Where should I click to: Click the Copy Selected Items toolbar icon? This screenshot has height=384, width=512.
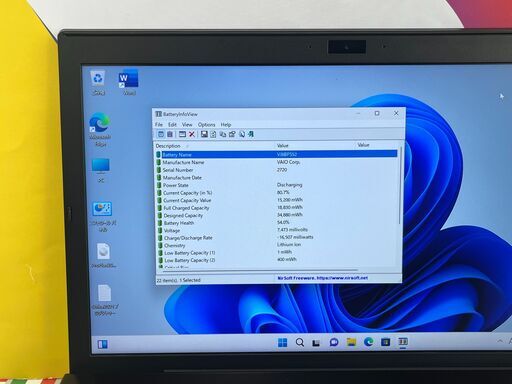coord(223,134)
